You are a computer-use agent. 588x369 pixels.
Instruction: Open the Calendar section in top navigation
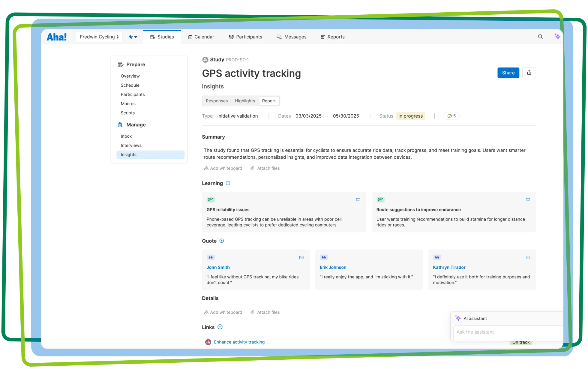tap(201, 37)
